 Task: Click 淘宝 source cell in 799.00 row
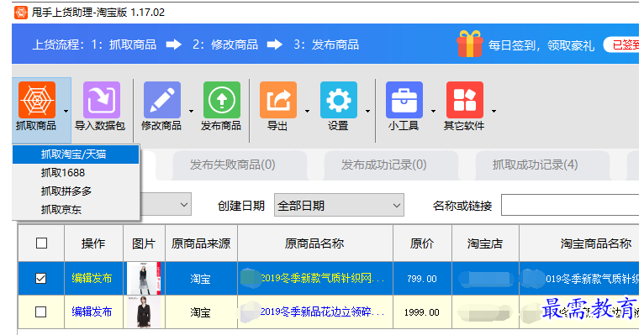coord(201,279)
